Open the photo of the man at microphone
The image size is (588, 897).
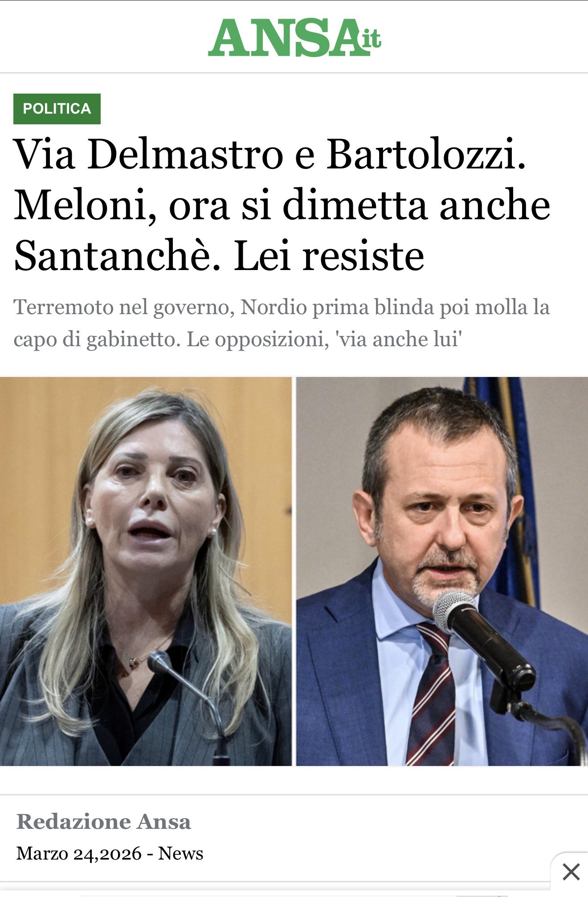point(442,571)
